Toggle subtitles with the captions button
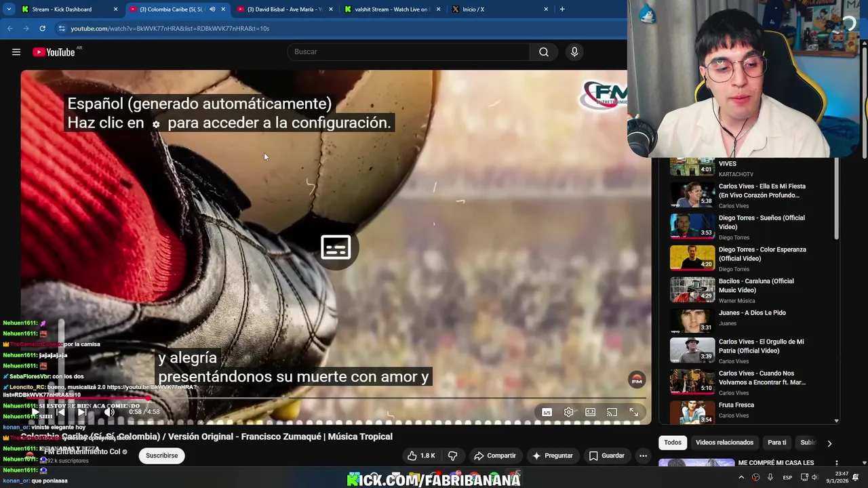The width and height of the screenshot is (868, 488). [x=547, y=412]
